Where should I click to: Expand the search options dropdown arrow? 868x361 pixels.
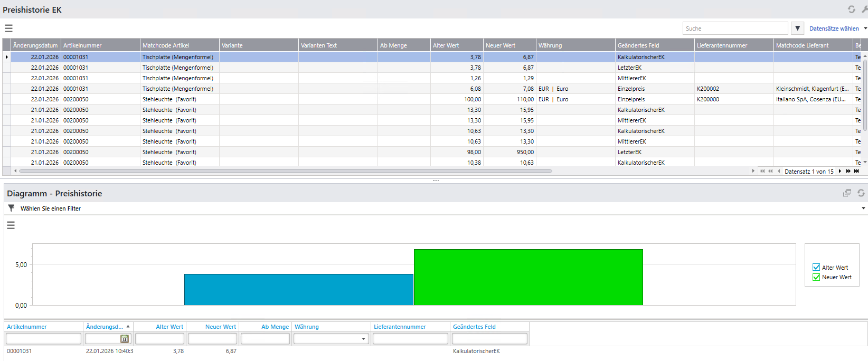coord(797,28)
